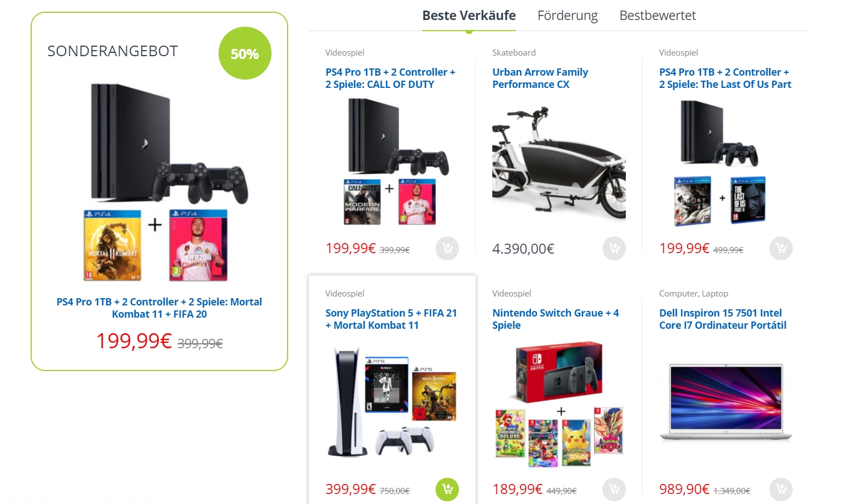The image size is (850, 504).
Task: Click the special offer PS4 bundle image
Action: [159, 182]
